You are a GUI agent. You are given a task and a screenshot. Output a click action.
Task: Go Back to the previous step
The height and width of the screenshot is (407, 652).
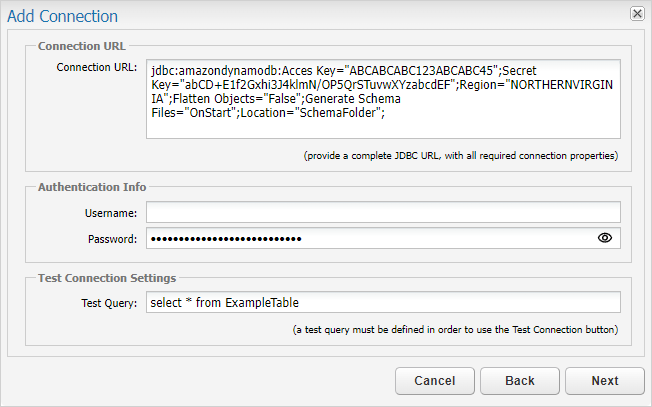(x=520, y=381)
